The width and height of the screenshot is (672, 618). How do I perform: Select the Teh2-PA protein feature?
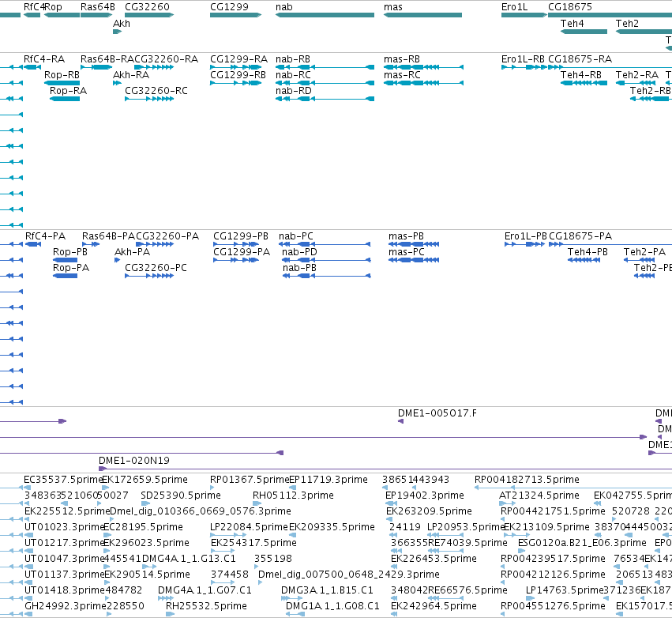[640, 260]
